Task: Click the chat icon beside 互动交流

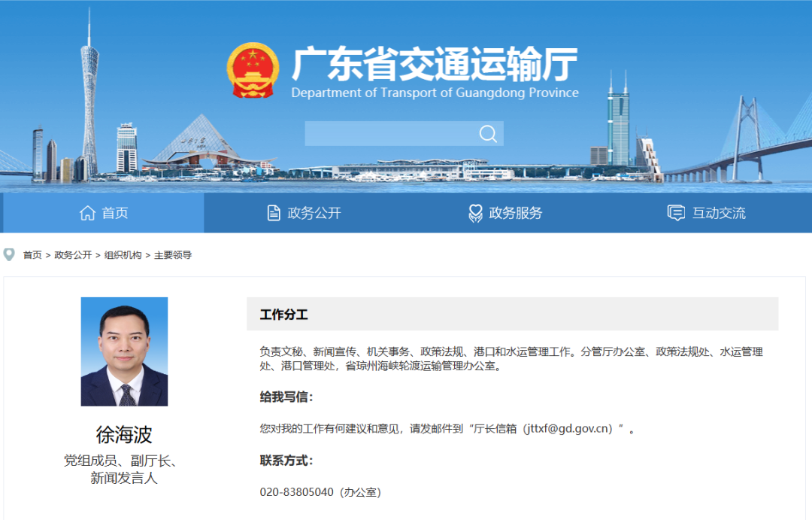Action: [676, 212]
